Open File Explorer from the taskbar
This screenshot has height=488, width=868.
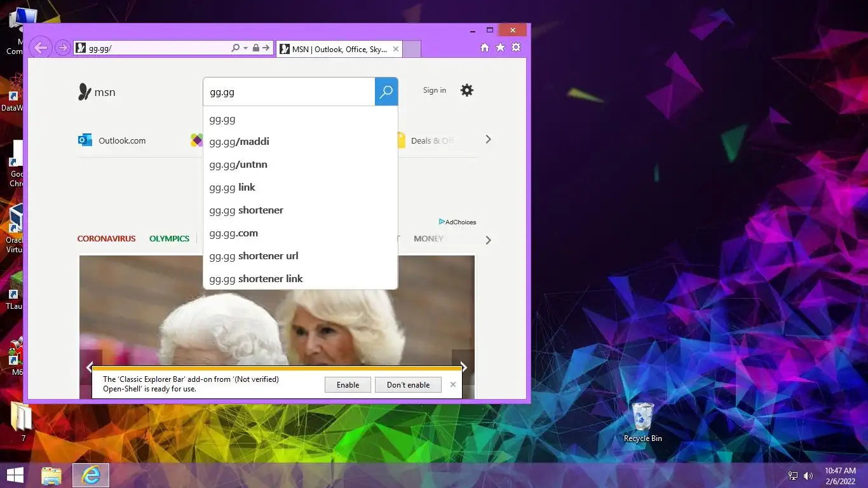click(51, 475)
